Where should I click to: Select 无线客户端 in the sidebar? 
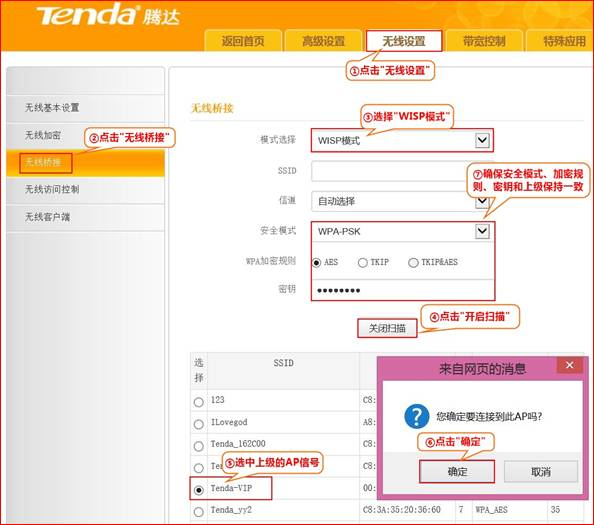85,217
